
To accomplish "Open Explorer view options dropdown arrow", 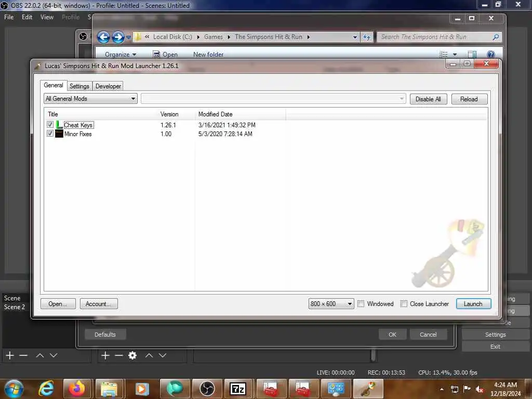I will point(455,54).
